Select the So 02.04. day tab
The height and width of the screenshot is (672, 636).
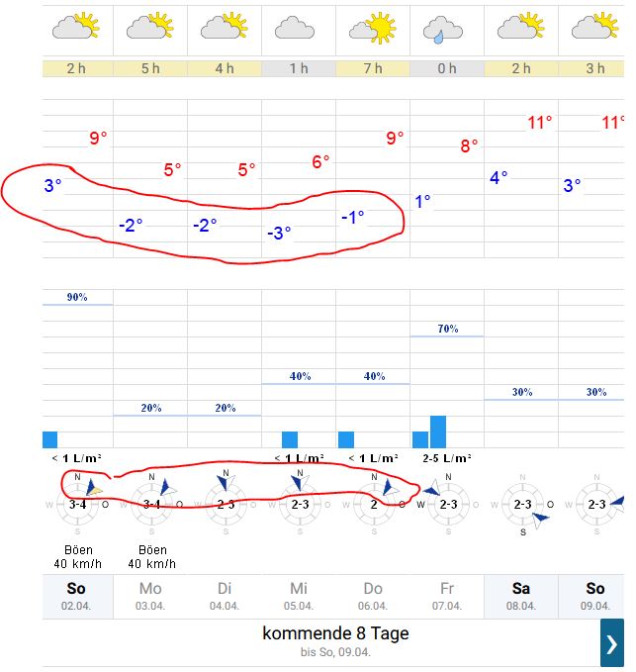(78, 596)
